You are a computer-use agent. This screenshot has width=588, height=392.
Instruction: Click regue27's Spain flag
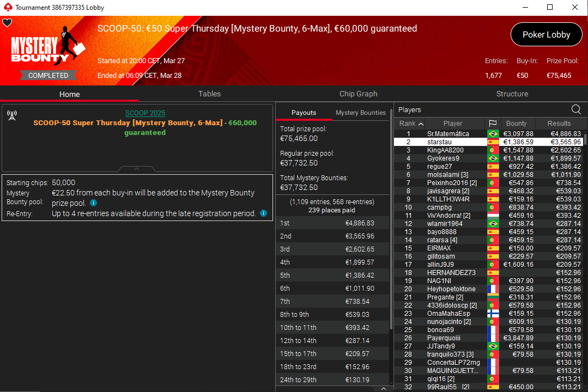493,167
